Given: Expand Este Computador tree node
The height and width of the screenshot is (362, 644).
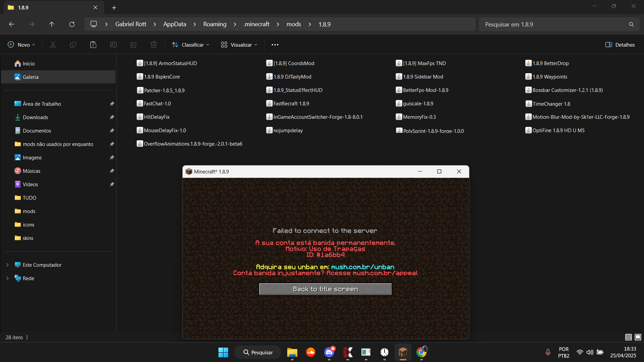Looking at the screenshot, I should pyautogui.click(x=7, y=265).
